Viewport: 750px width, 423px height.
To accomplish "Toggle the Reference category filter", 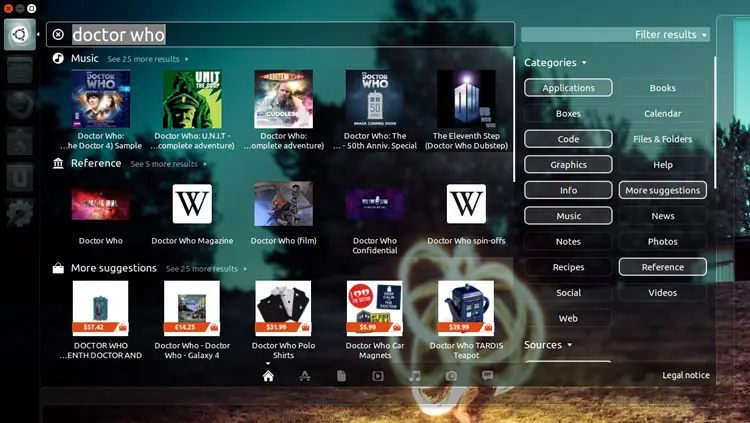I will [x=662, y=267].
